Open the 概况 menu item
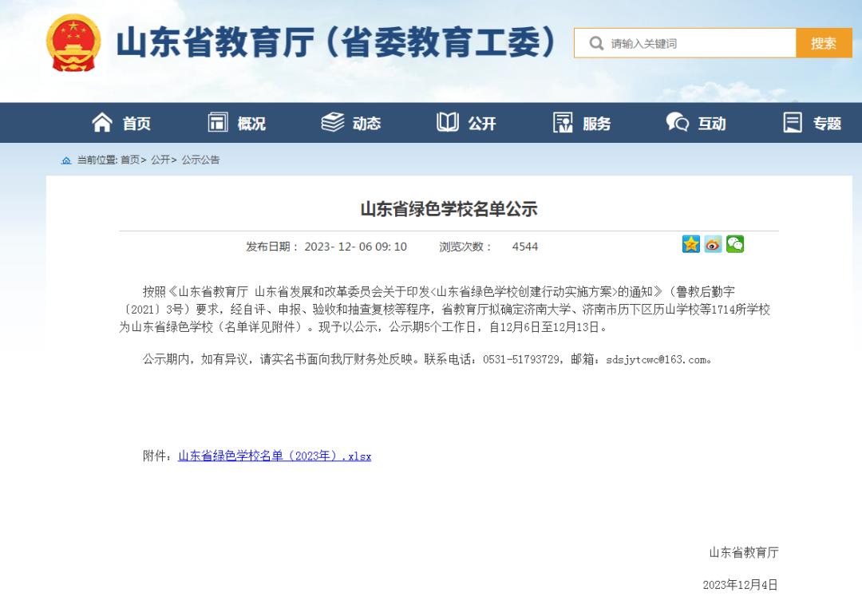Image resolution: width=862 pixels, height=616 pixels. (252, 122)
